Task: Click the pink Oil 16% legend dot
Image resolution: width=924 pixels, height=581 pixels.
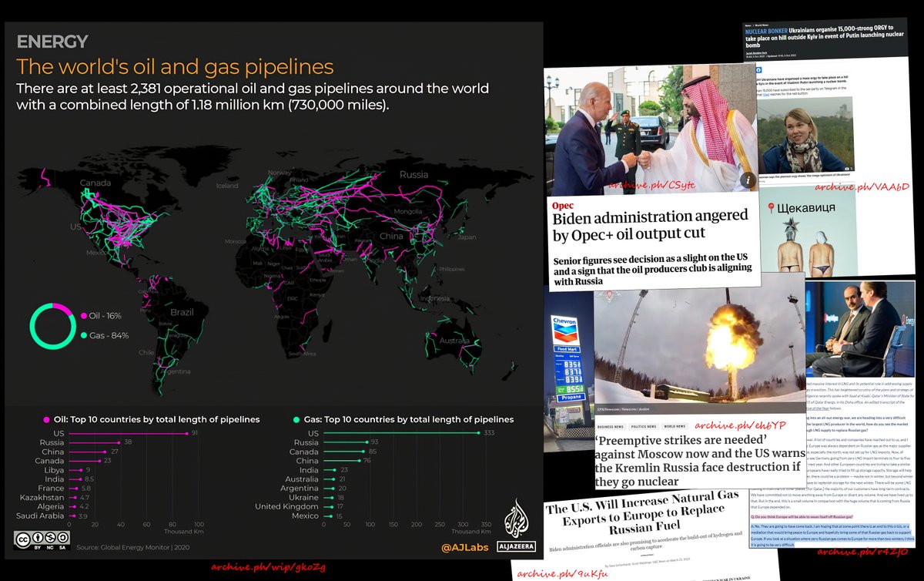Action: click(83, 315)
